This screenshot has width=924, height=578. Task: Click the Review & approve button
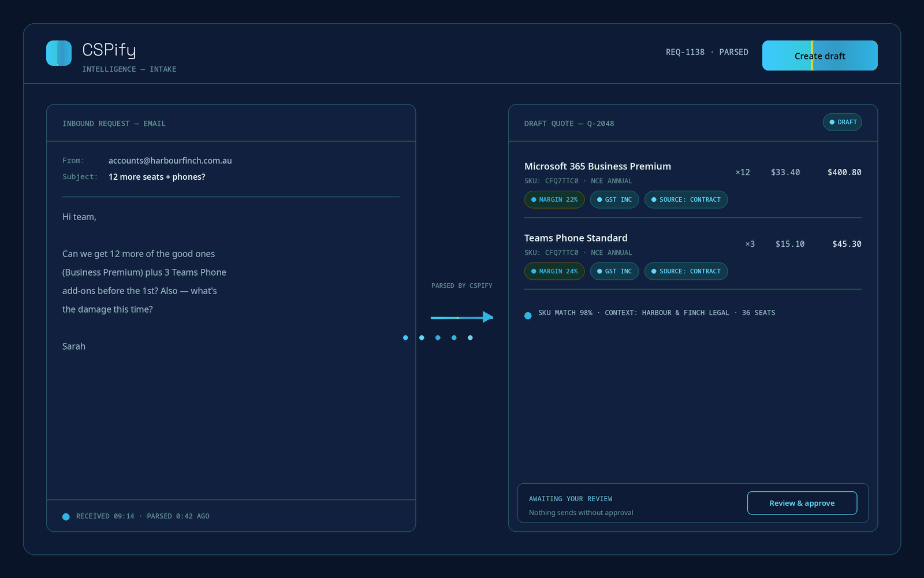click(802, 503)
